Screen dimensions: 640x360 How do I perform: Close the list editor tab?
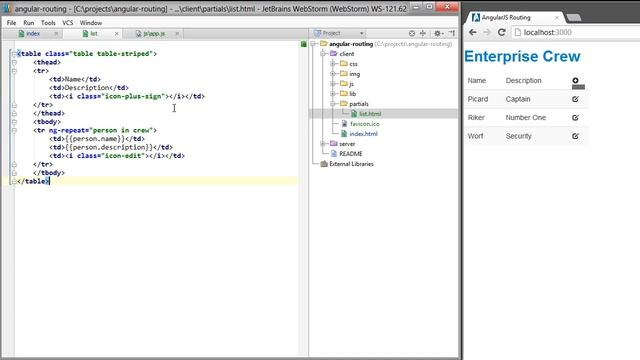click(x=116, y=33)
